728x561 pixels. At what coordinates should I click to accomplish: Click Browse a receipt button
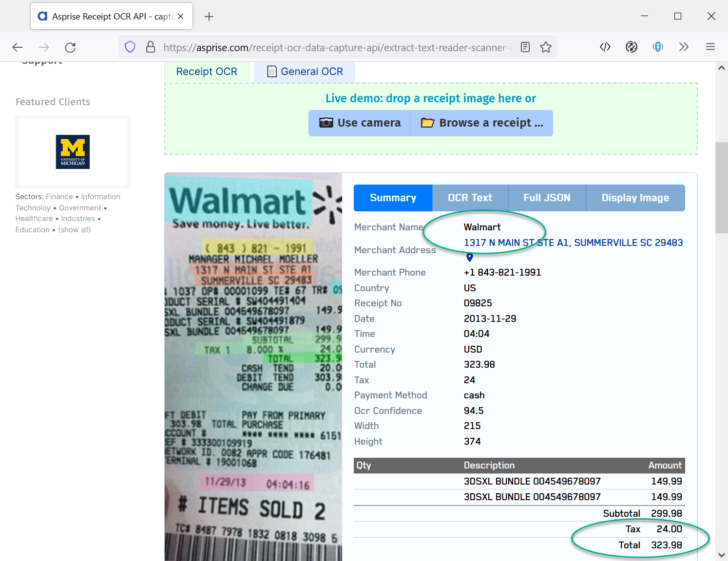(x=482, y=123)
